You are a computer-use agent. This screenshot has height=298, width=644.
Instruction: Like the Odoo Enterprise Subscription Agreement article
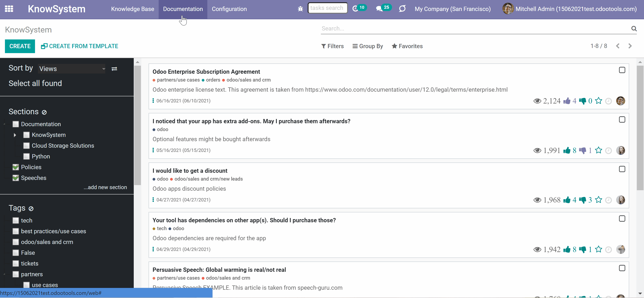point(567,101)
